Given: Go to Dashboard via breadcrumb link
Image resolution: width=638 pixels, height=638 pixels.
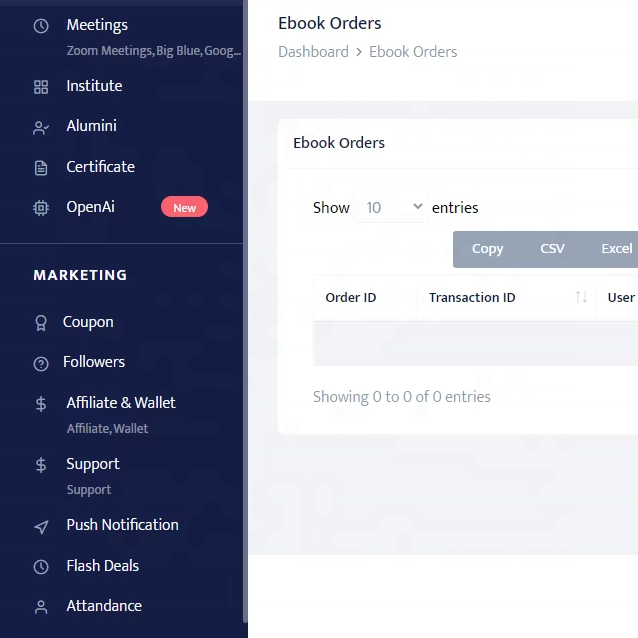Looking at the screenshot, I should pos(313,52).
